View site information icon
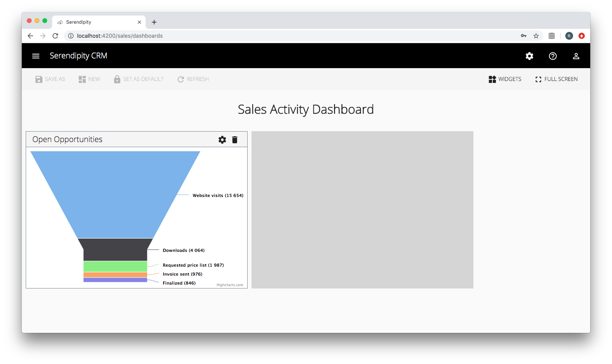The width and height of the screenshot is (612, 364). [71, 36]
